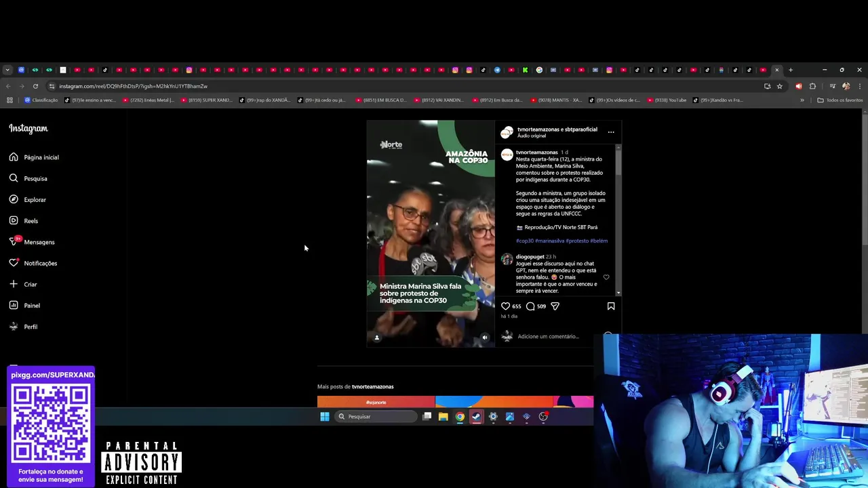Bookmark this page with the star icon
Viewport: 868px width, 488px height.
pyautogui.click(x=780, y=86)
